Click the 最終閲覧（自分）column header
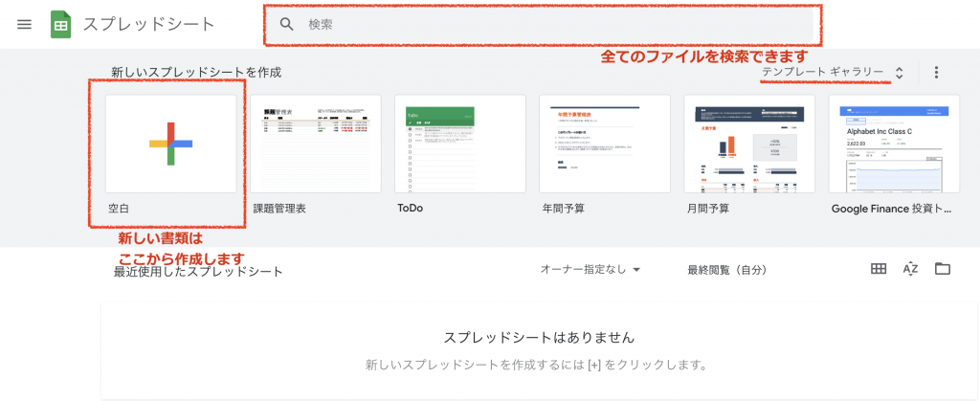 727,270
